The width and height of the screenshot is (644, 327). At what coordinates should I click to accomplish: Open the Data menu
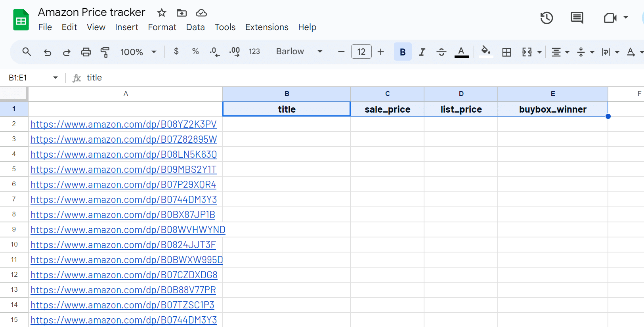pos(195,27)
